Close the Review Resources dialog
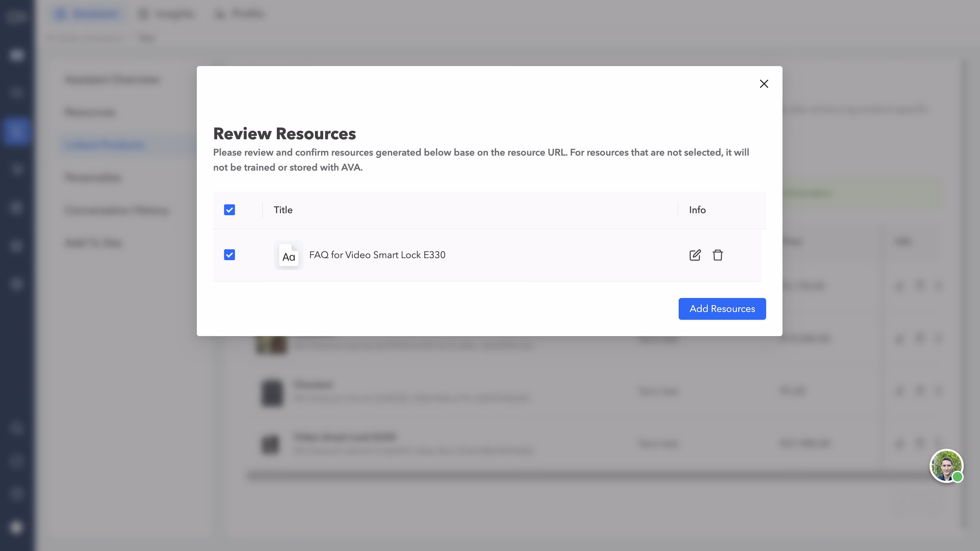The width and height of the screenshot is (980, 551). point(763,84)
